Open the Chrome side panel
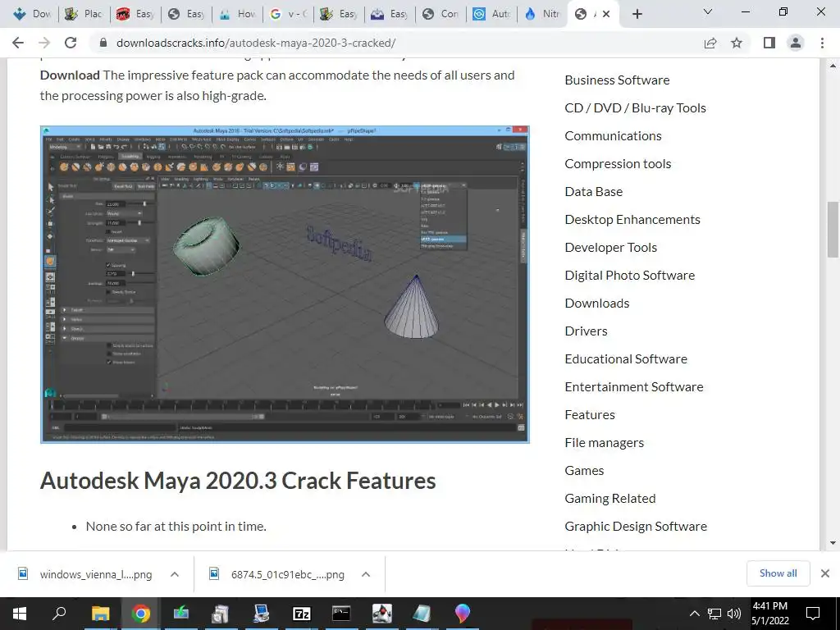840x630 pixels. coord(769,43)
